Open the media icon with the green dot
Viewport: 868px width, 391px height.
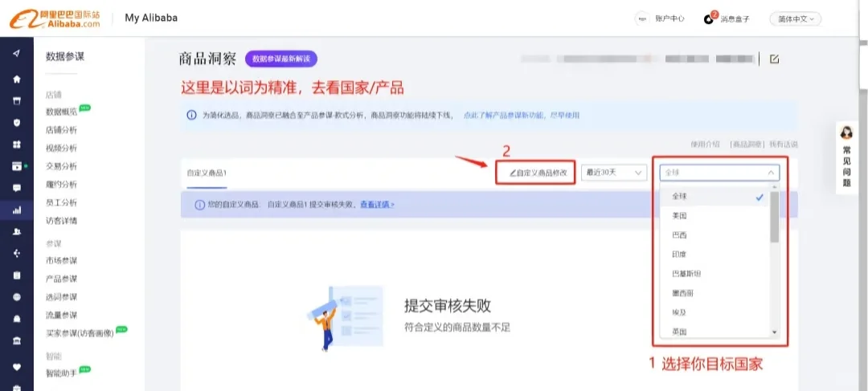point(18,166)
